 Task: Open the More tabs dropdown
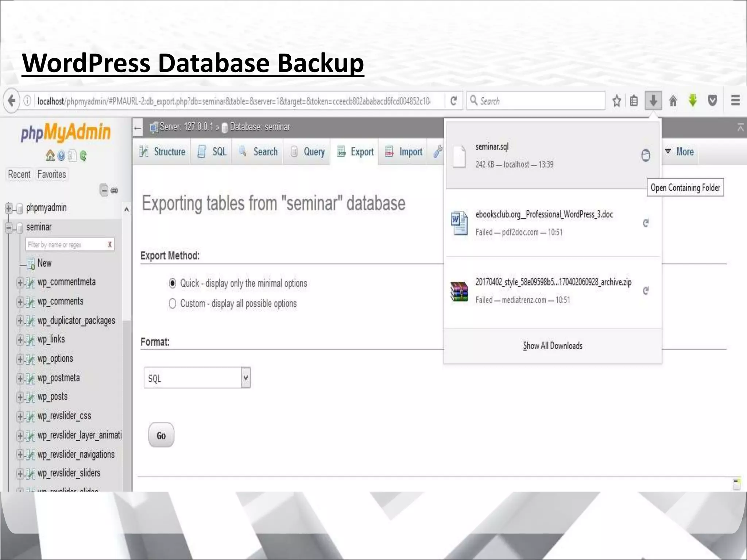[679, 152]
